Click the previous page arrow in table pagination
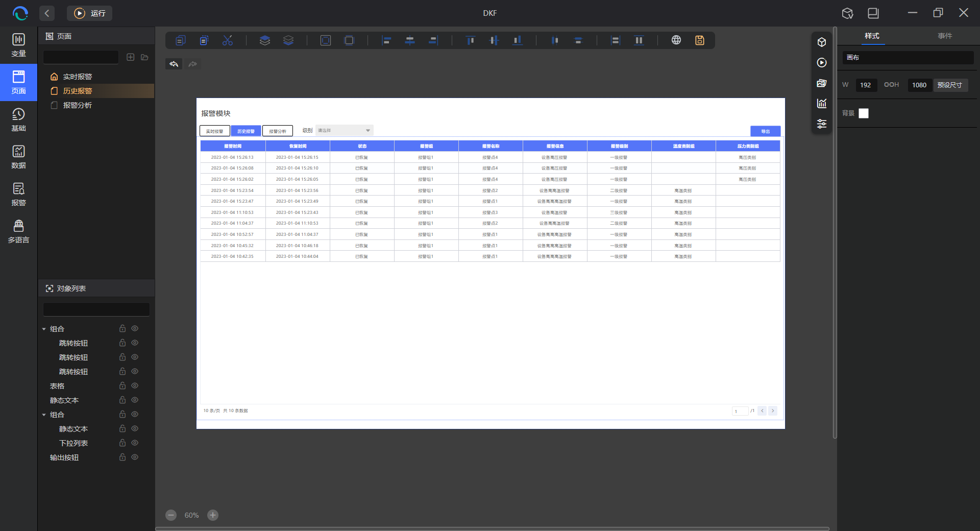The image size is (980, 531). (762, 411)
